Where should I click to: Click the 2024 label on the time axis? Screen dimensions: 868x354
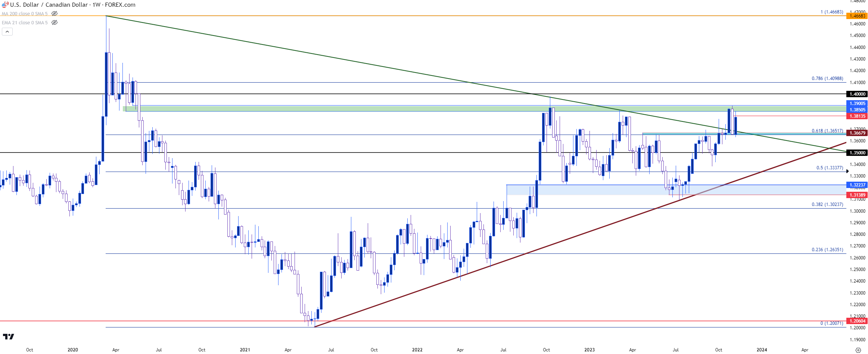[762, 350]
